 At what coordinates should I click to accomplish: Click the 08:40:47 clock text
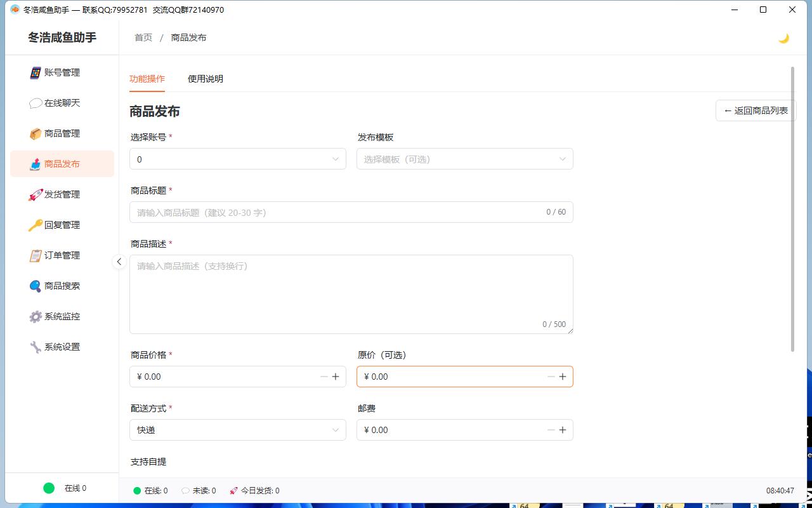pyautogui.click(x=780, y=491)
